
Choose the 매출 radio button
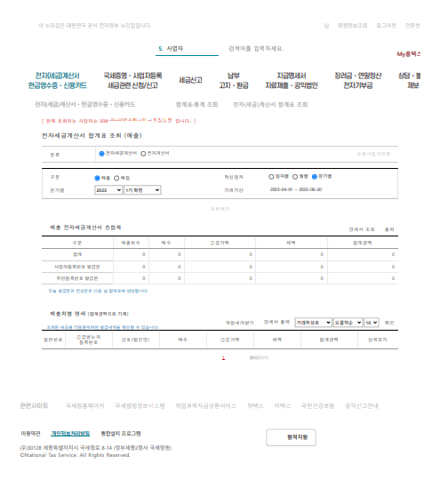coord(97,178)
